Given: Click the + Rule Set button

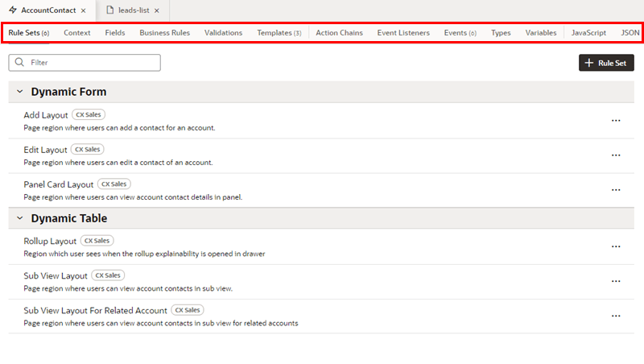Looking at the screenshot, I should point(606,63).
